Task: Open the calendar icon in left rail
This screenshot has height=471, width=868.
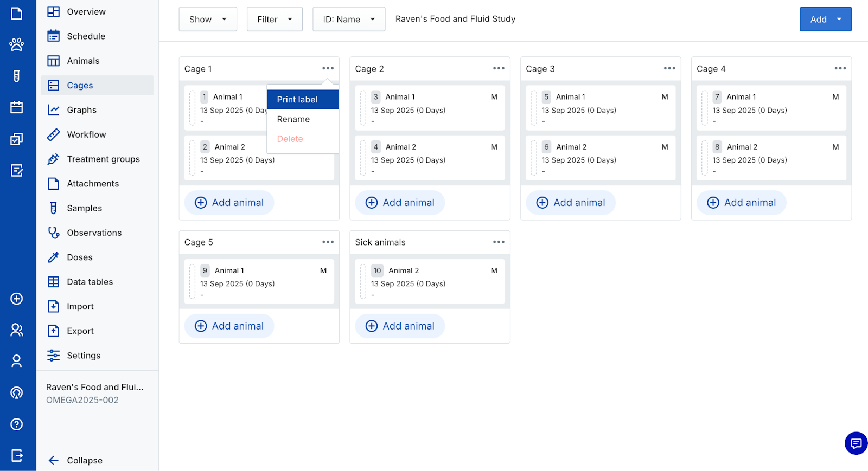Action: tap(17, 107)
